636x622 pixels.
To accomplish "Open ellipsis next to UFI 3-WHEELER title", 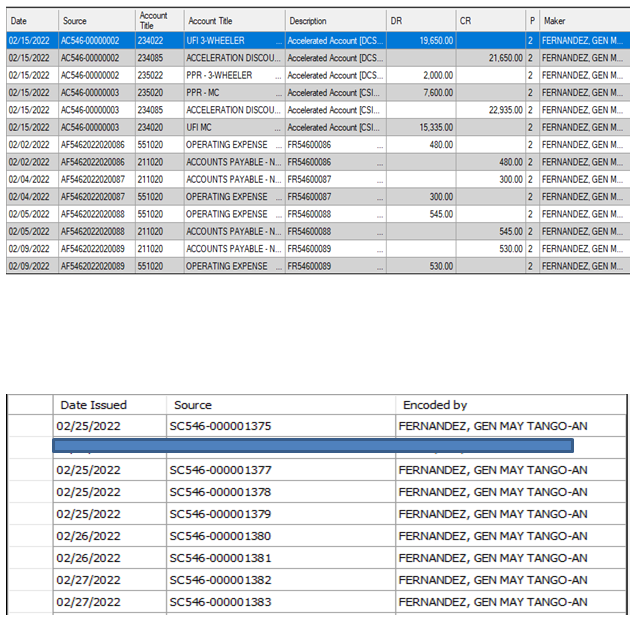I will 278,42.
